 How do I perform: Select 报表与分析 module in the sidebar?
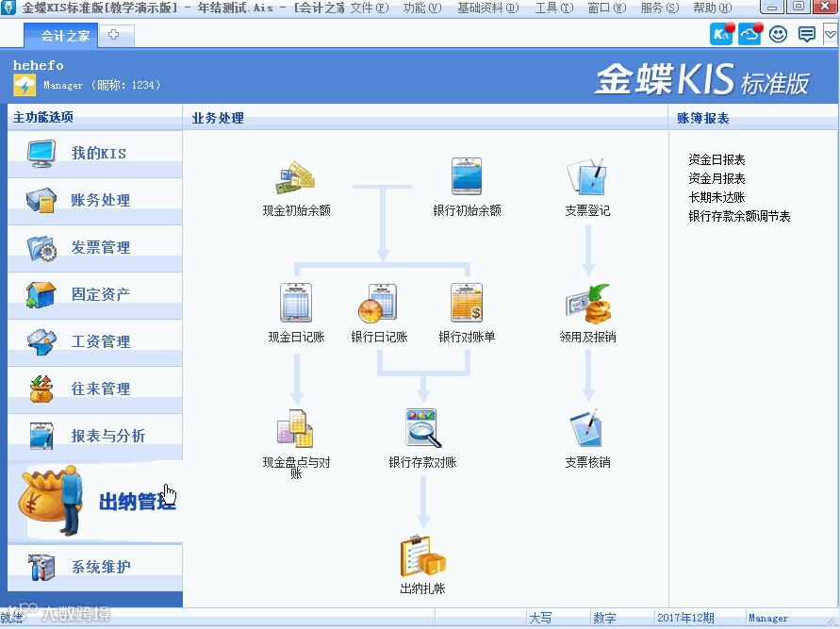click(x=95, y=436)
